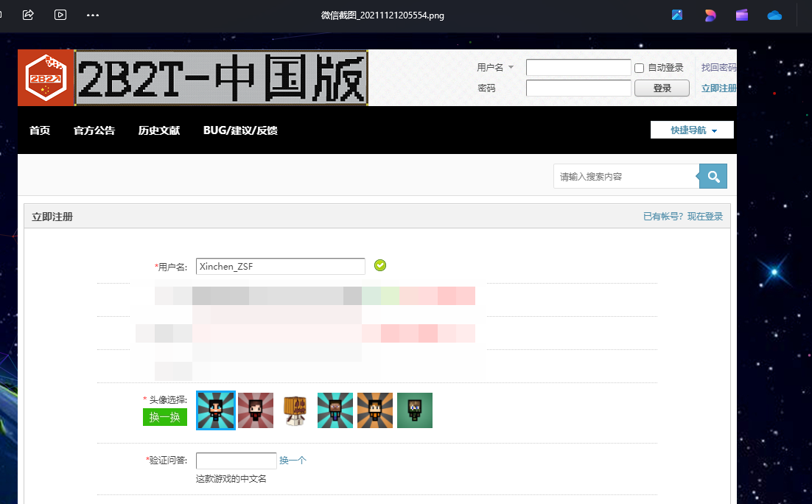
Task: Focus the header username input field
Action: click(578, 67)
